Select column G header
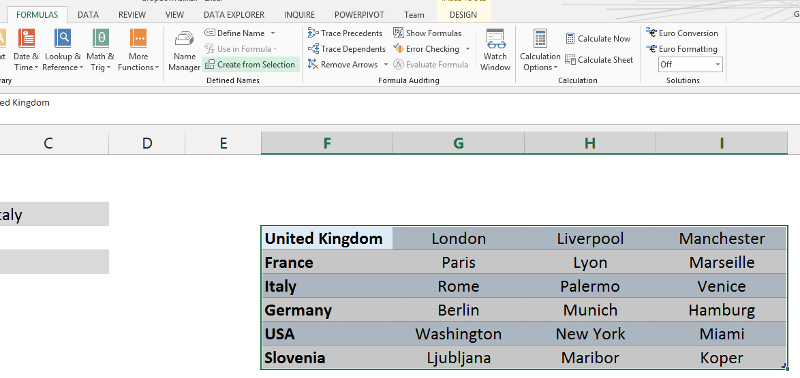This screenshot has width=800, height=378. (459, 143)
